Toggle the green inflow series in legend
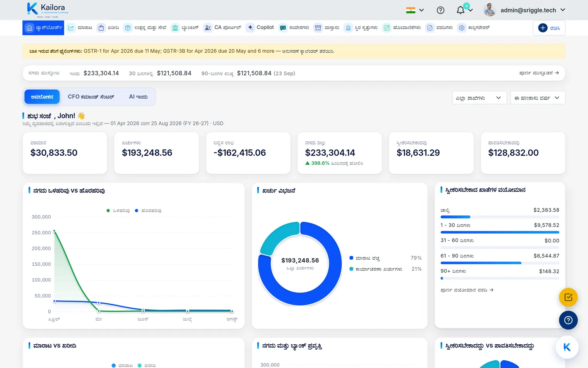Viewport: 588px width, 368px height. (118, 211)
